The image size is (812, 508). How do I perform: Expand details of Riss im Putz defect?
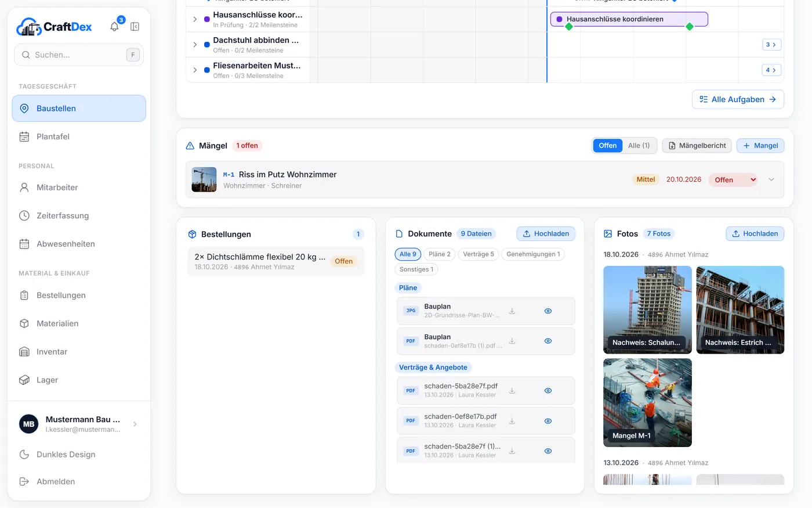pyautogui.click(x=771, y=180)
